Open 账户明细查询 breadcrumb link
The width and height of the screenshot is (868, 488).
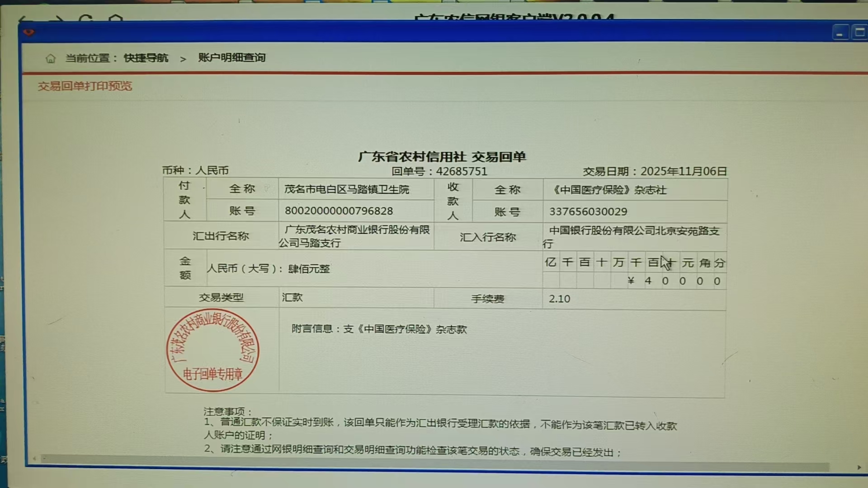231,57
